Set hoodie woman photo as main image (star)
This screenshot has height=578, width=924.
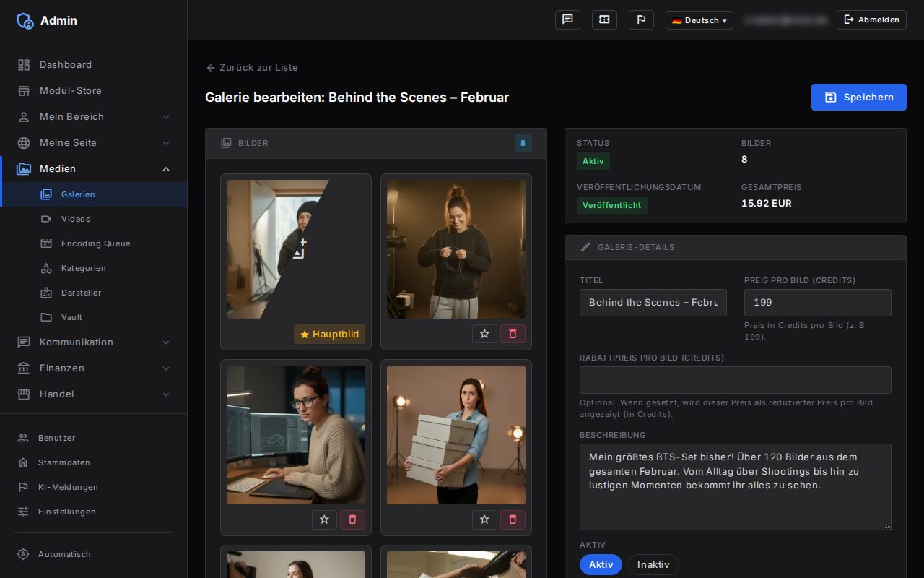click(484, 334)
